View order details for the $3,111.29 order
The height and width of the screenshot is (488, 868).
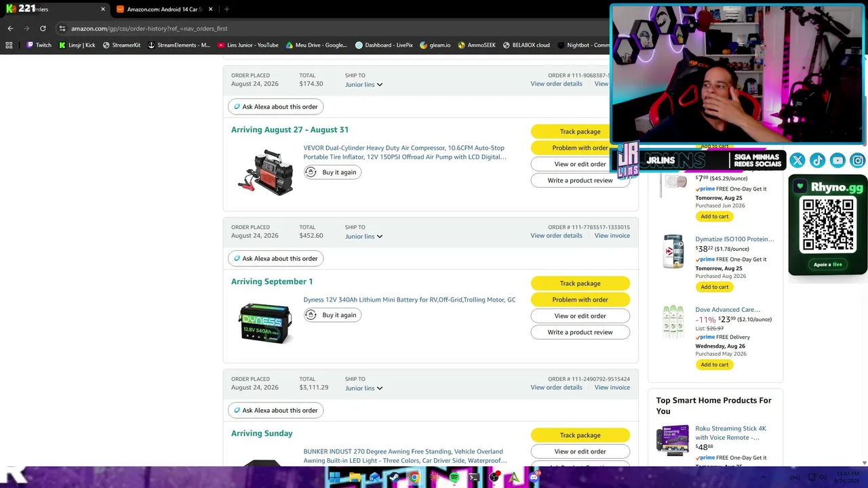coord(556,388)
